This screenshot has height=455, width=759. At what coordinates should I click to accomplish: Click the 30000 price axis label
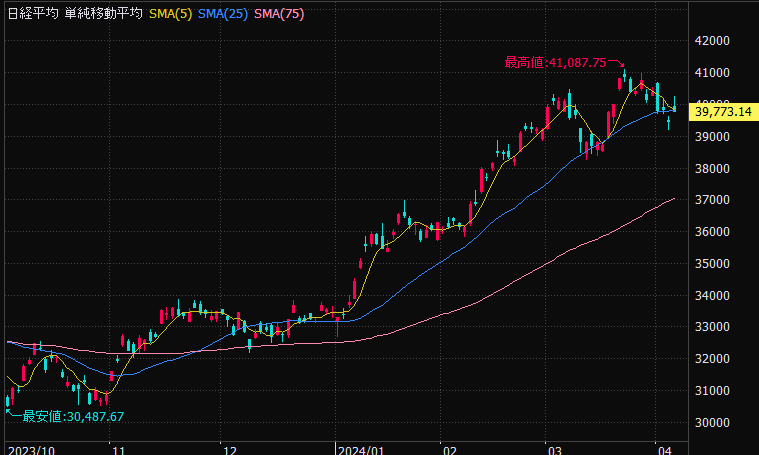pyautogui.click(x=712, y=423)
